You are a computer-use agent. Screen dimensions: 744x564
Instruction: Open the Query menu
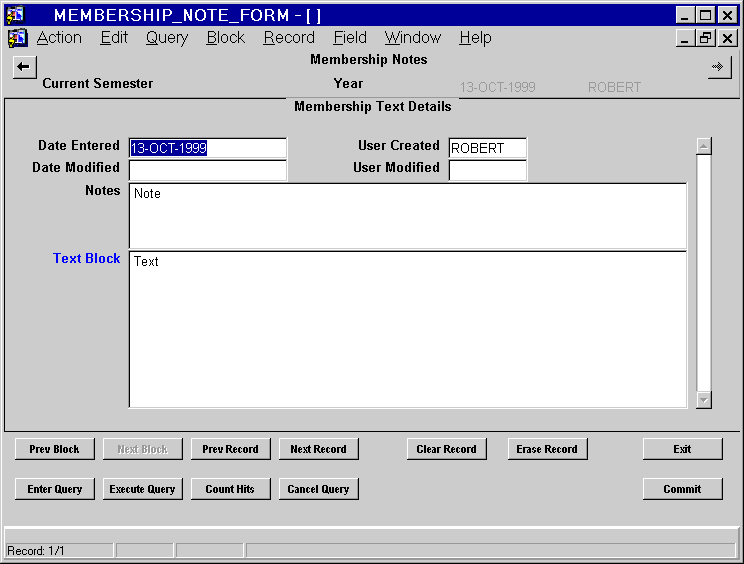(167, 37)
